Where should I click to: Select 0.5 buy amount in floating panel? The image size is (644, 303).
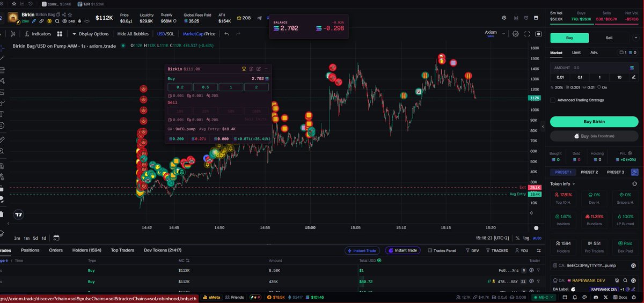[x=205, y=87]
